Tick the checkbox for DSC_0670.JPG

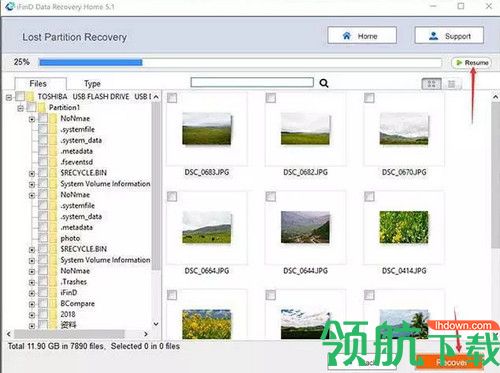coord(369,98)
